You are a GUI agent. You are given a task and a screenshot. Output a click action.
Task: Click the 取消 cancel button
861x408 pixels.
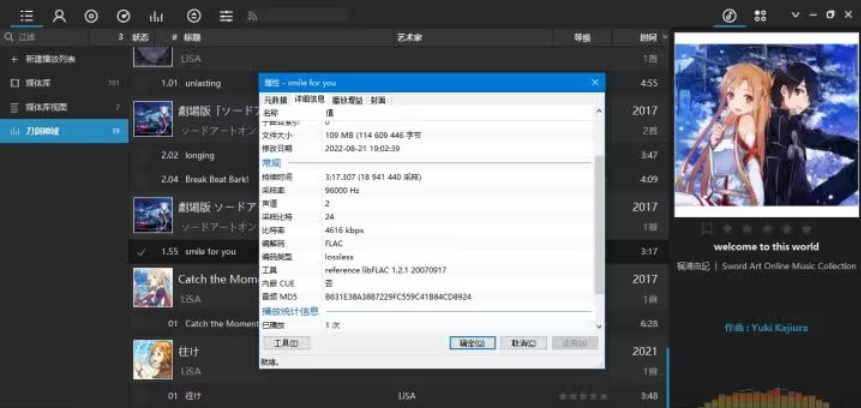click(x=523, y=343)
